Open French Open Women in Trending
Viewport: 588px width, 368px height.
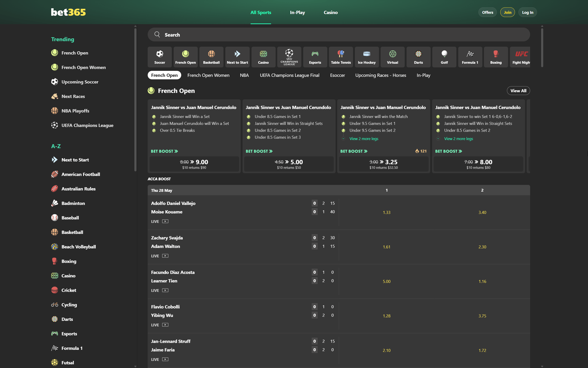(x=79, y=67)
